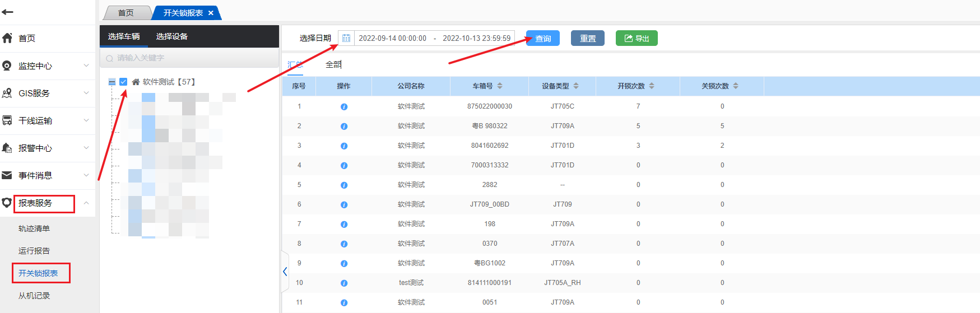Image resolution: width=980 pixels, height=313 pixels.
Task: Click the 查询 button
Action: pyautogui.click(x=542, y=38)
